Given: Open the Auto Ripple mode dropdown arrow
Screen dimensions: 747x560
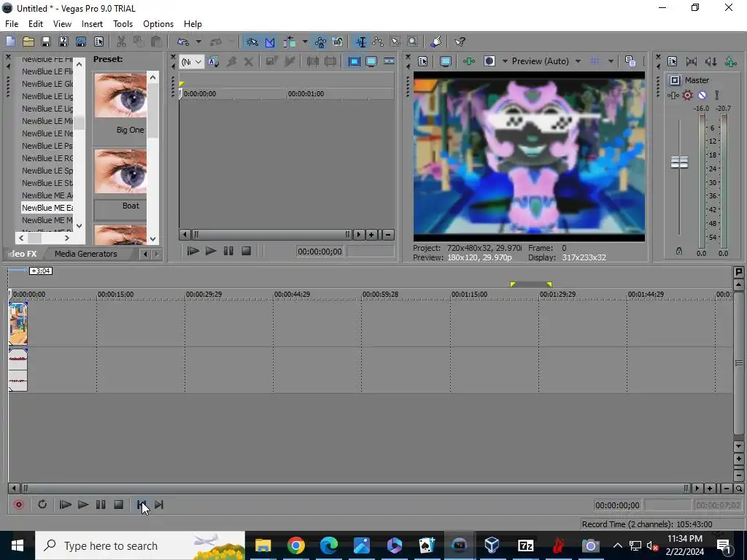Looking at the screenshot, I should click(305, 42).
